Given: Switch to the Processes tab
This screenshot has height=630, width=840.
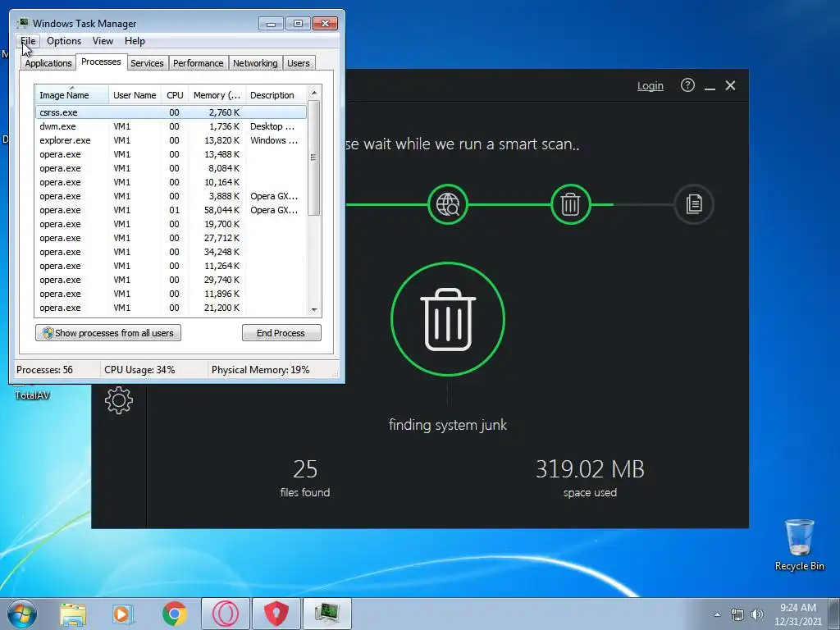Looking at the screenshot, I should pyautogui.click(x=101, y=62).
